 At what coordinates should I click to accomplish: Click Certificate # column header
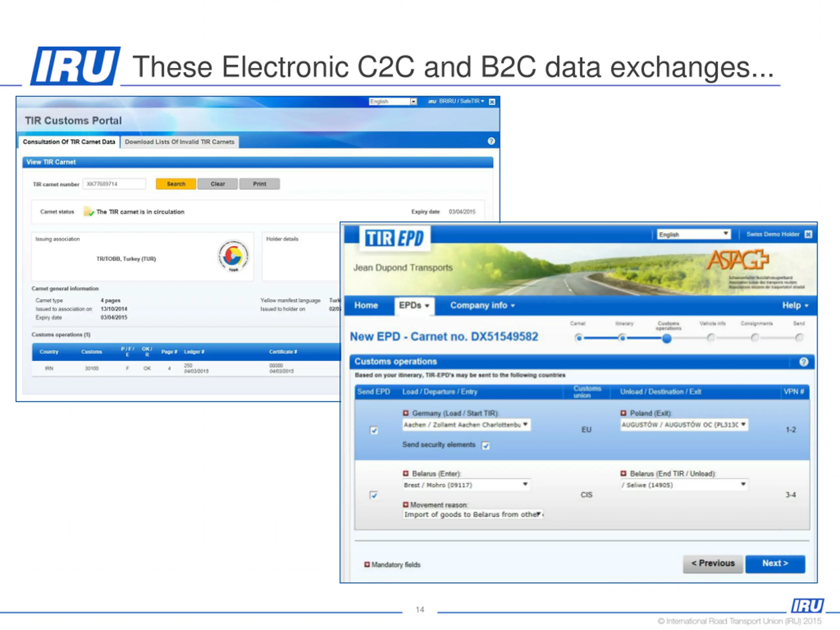283,352
